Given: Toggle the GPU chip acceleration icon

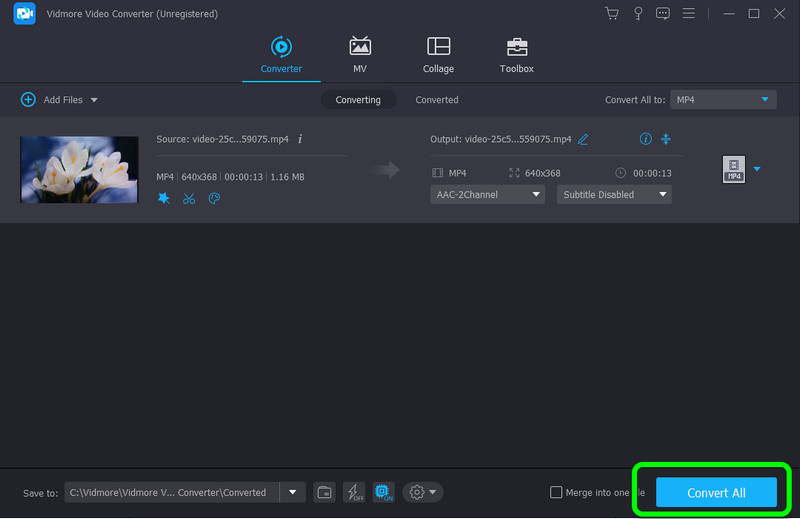Looking at the screenshot, I should 382,492.
